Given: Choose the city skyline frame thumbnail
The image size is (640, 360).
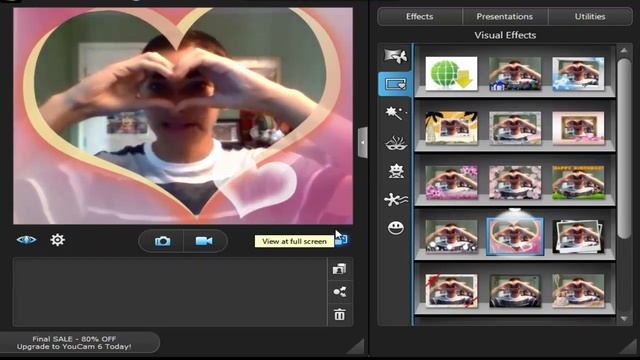Looking at the screenshot, I should 515,73.
